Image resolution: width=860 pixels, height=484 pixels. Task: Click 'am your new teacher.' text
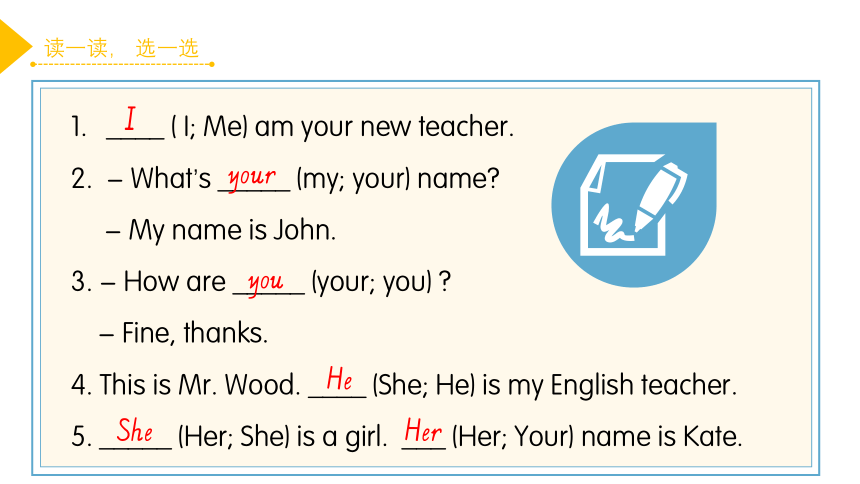click(384, 127)
